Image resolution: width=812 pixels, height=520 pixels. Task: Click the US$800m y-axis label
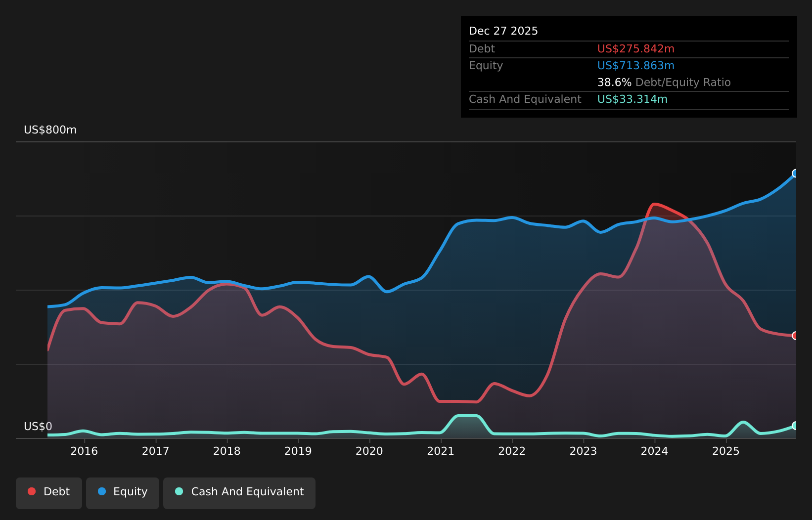pos(50,130)
